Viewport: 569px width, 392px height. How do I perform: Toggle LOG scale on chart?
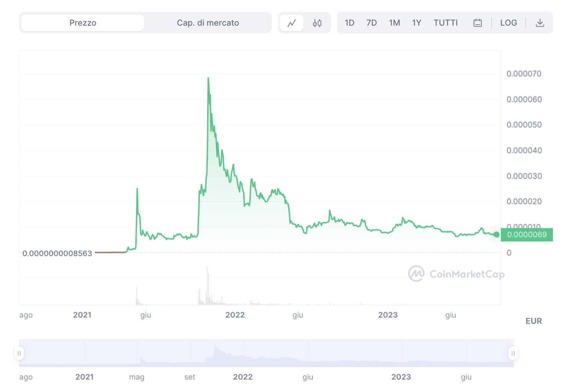point(509,23)
